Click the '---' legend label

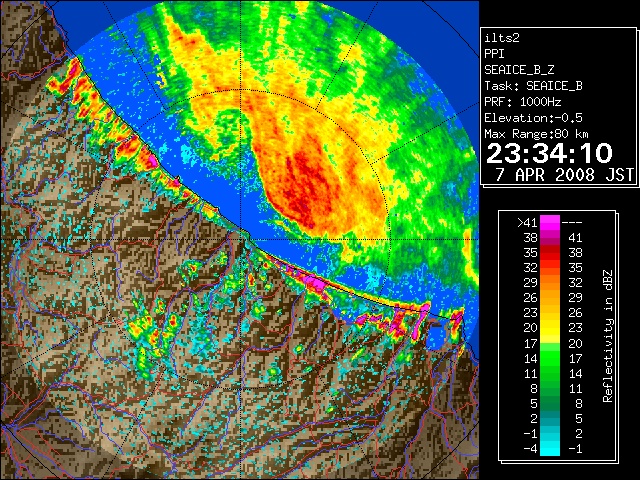(x=572, y=222)
